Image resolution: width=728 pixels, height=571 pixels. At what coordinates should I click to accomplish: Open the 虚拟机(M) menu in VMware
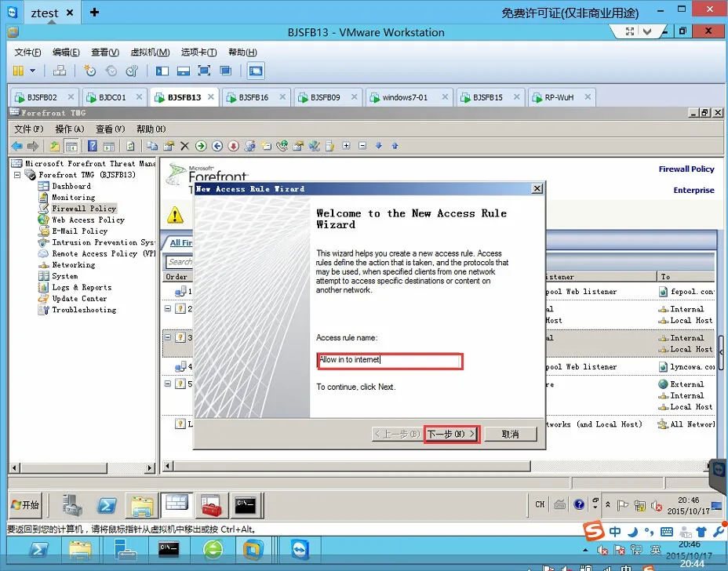(150, 52)
